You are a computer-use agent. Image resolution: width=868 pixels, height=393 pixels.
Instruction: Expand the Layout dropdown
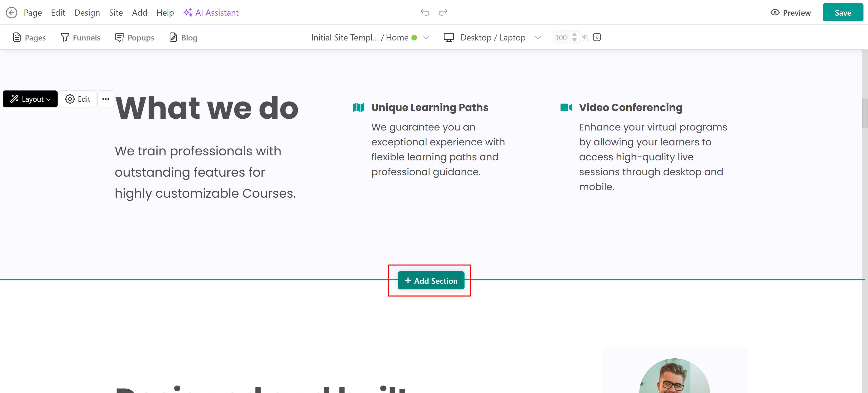click(30, 99)
